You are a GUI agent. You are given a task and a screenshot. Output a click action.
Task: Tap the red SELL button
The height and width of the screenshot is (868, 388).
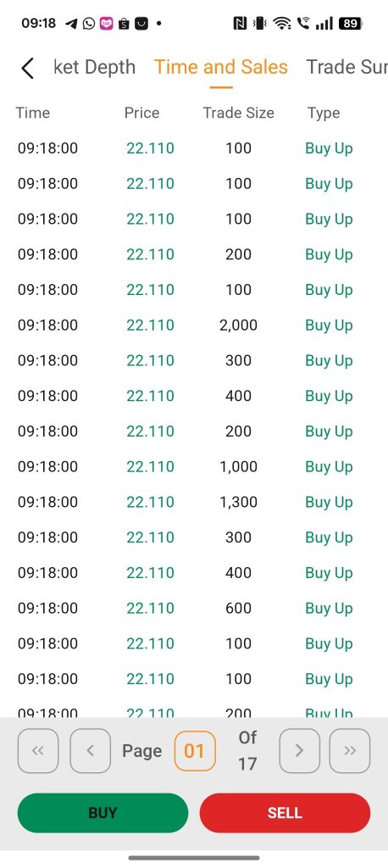pos(285,813)
